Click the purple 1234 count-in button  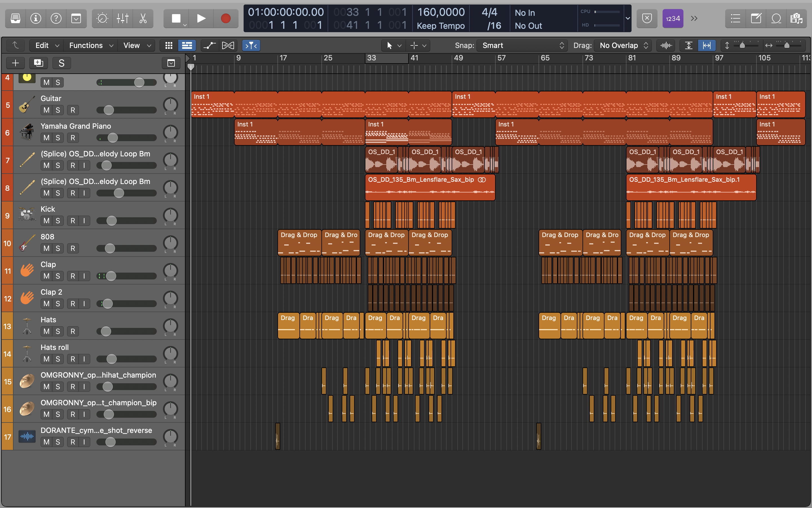point(673,18)
